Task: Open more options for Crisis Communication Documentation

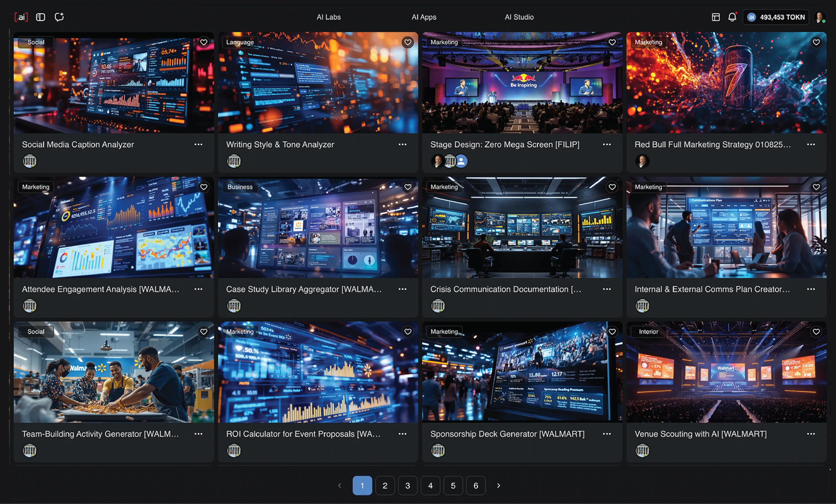Action: pos(607,289)
